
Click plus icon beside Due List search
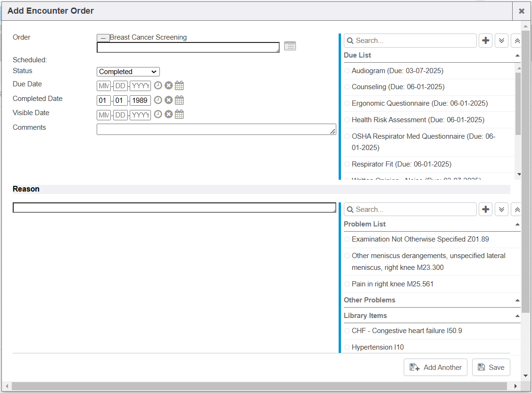(485, 41)
